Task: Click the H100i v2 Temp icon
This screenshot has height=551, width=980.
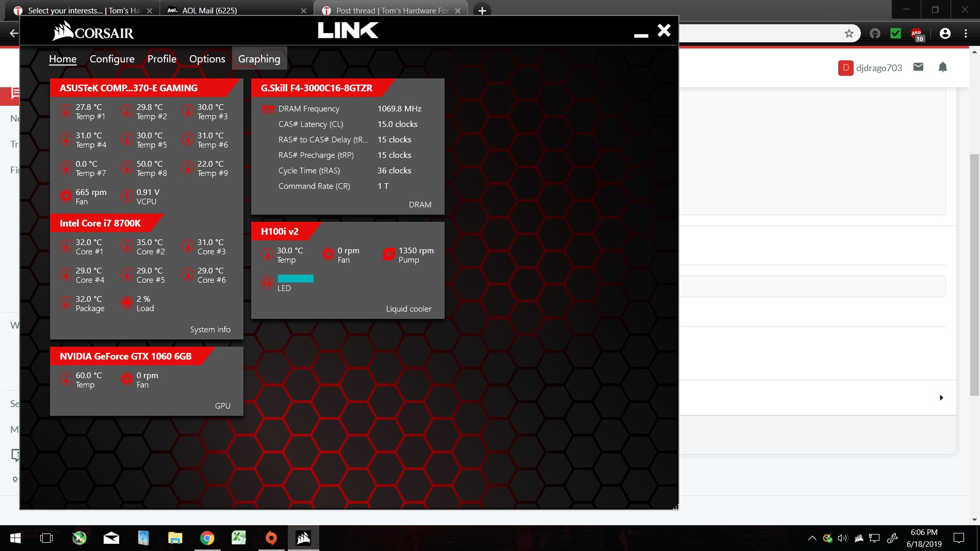Action: pos(267,254)
